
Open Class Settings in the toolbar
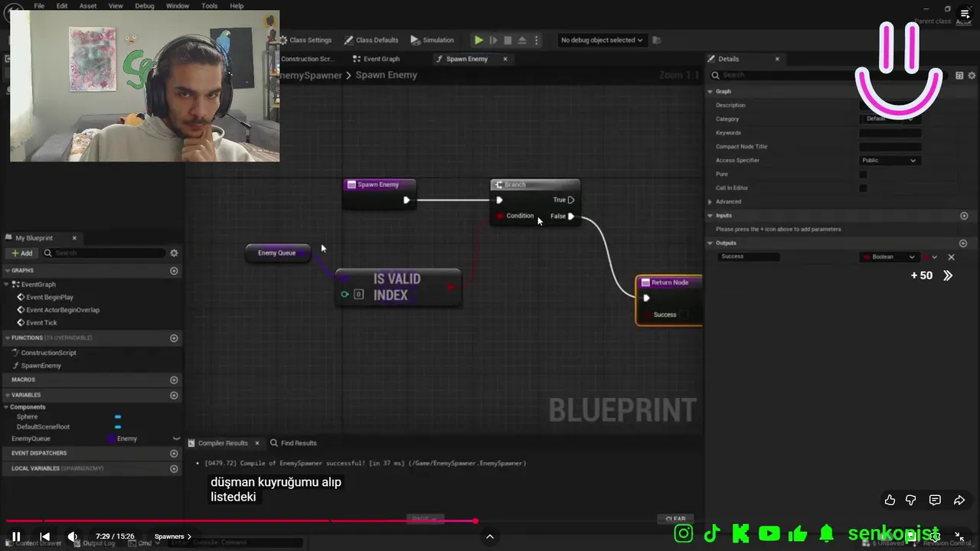(305, 40)
